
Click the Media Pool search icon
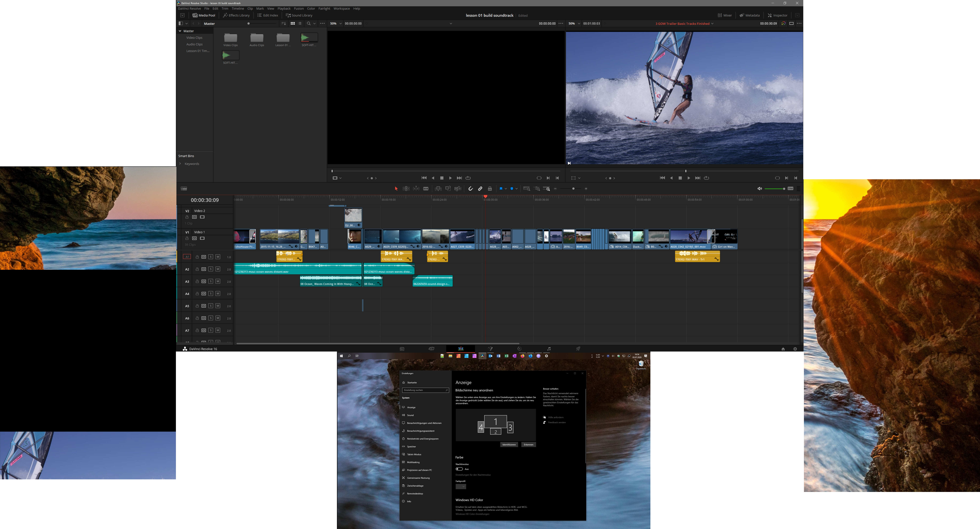tap(309, 24)
